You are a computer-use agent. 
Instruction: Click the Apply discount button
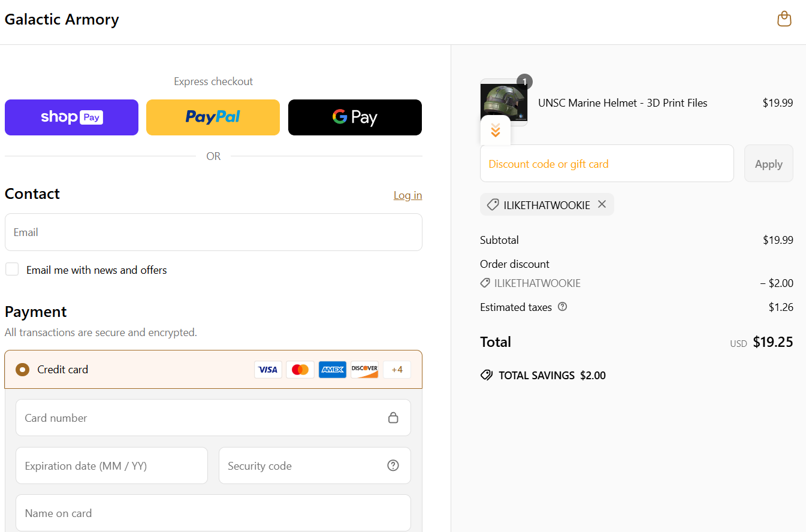[x=768, y=164]
